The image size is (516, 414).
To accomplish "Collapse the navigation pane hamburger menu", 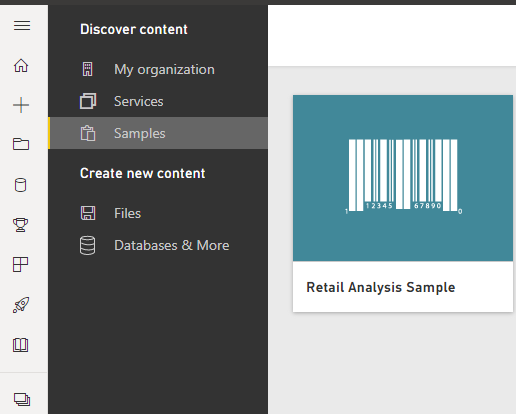I will [x=22, y=25].
